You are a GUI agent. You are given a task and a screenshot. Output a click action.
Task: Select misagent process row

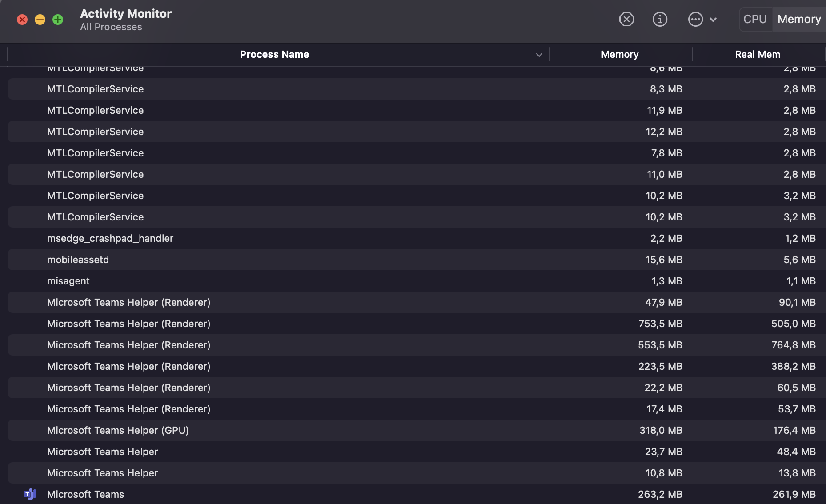tap(417, 281)
